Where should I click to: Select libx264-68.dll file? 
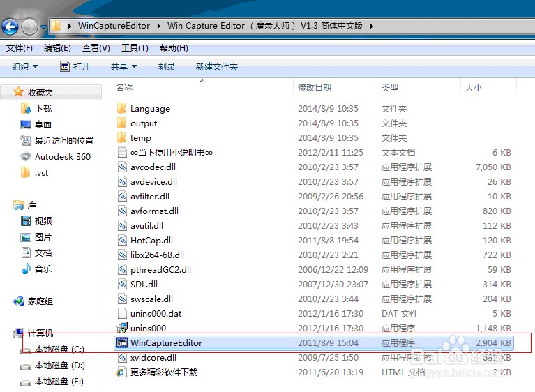coord(151,255)
